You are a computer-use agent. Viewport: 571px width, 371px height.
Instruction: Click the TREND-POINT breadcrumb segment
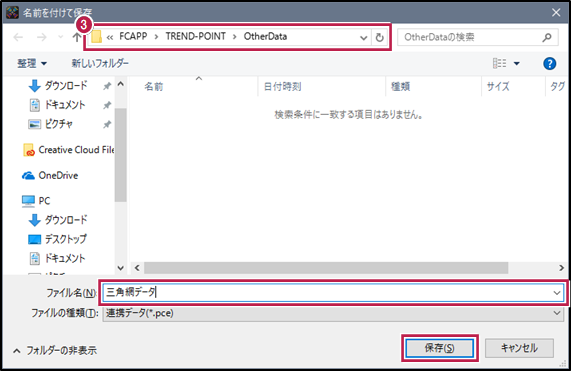point(196,36)
